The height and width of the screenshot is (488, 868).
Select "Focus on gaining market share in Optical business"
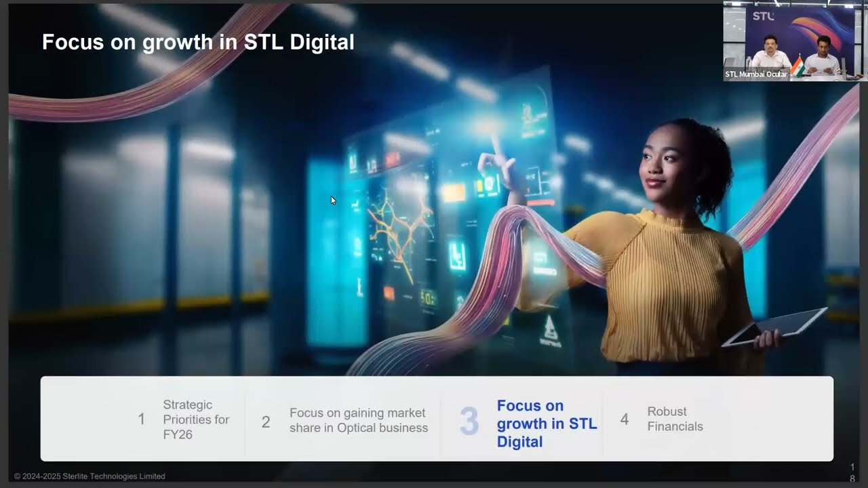click(x=359, y=420)
